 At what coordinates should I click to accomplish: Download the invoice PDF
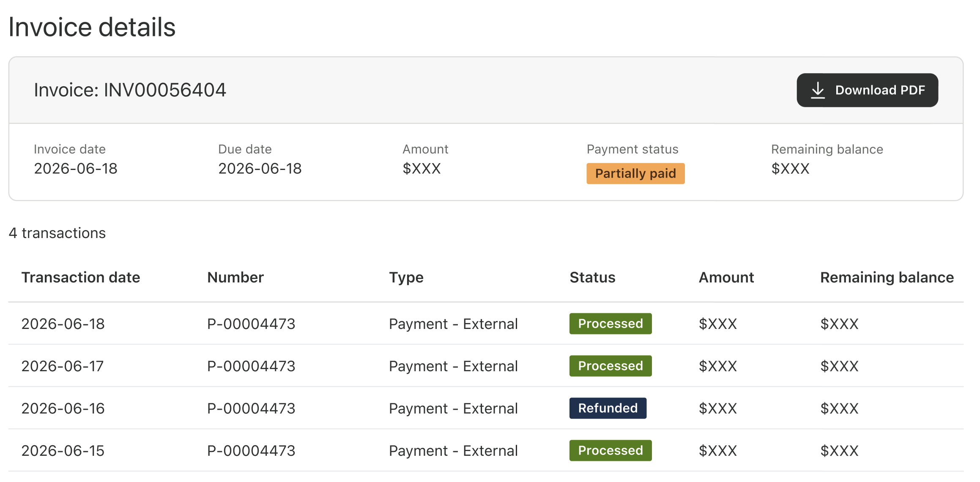(x=867, y=90)
